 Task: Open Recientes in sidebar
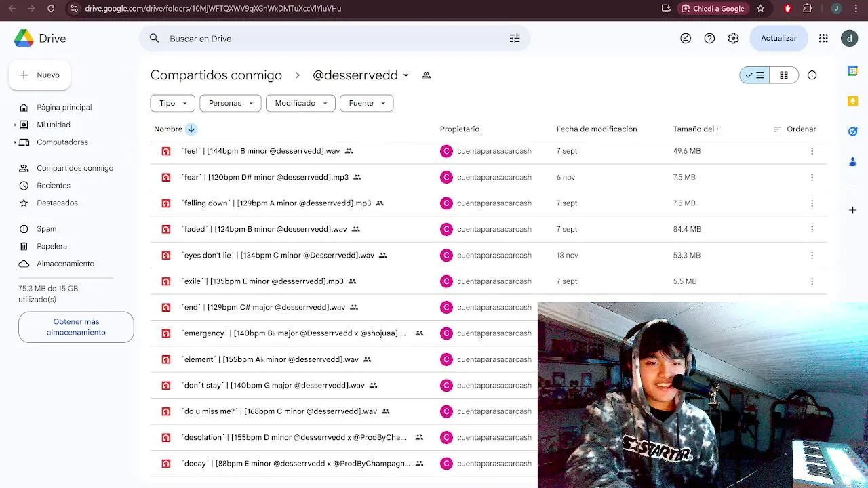[54, 186]
